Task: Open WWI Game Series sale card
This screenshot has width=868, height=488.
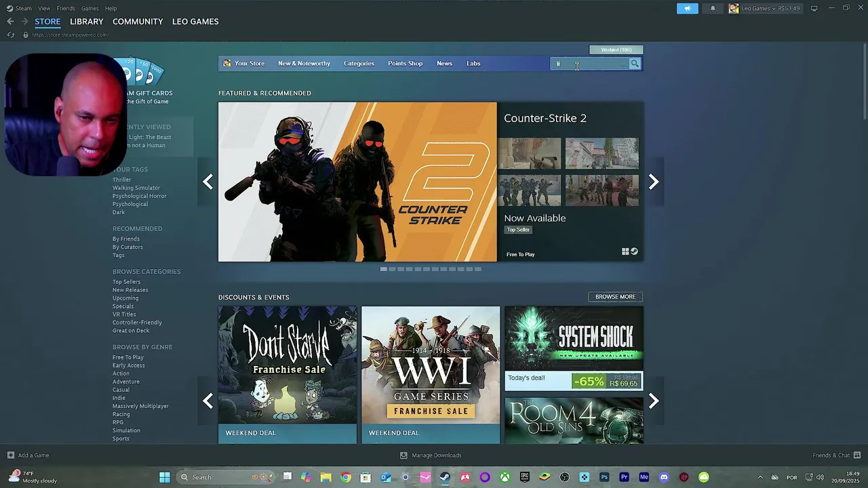Action: [x=431, y=375]
